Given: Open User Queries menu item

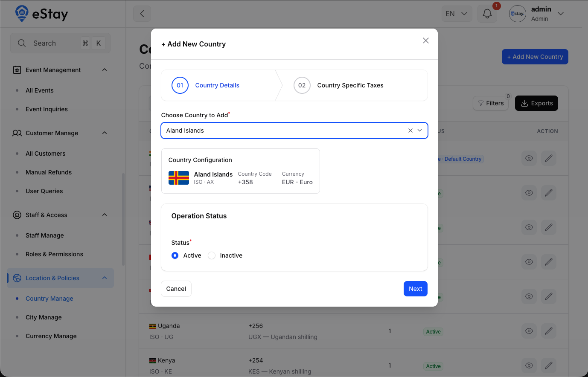Looking at the screenshot, I should [x=44, y=191].
